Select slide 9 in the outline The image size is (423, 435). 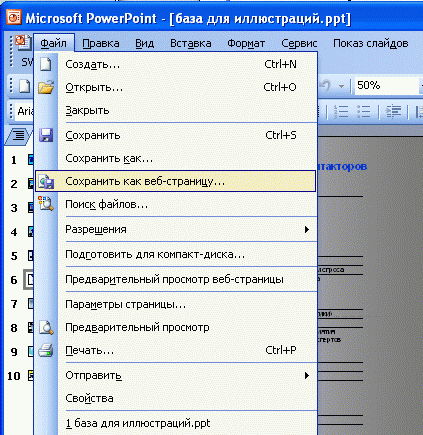coord(30,352)
